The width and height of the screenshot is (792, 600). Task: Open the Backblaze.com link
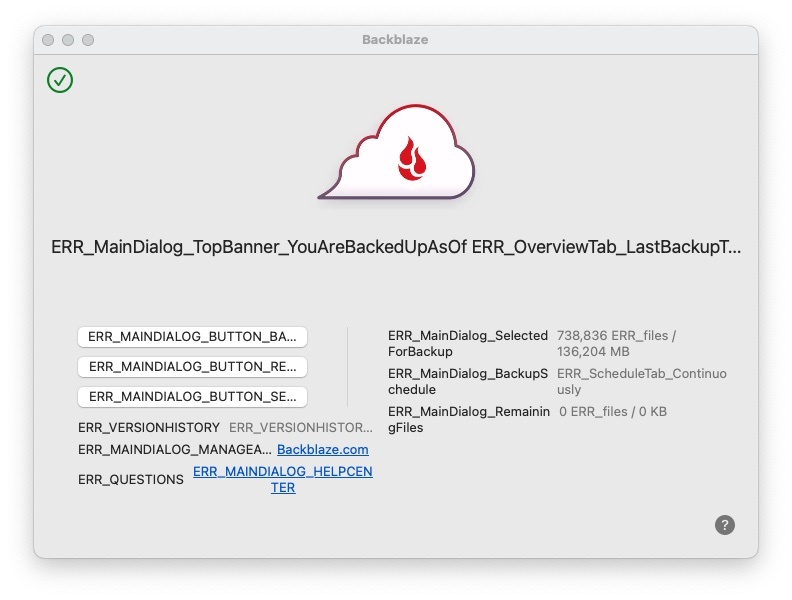point(323,449)
